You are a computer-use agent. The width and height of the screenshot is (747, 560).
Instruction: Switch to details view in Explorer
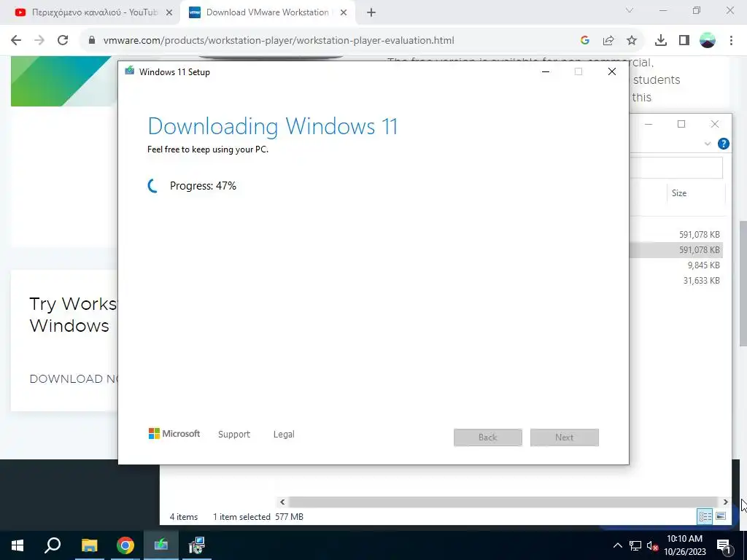705,516
